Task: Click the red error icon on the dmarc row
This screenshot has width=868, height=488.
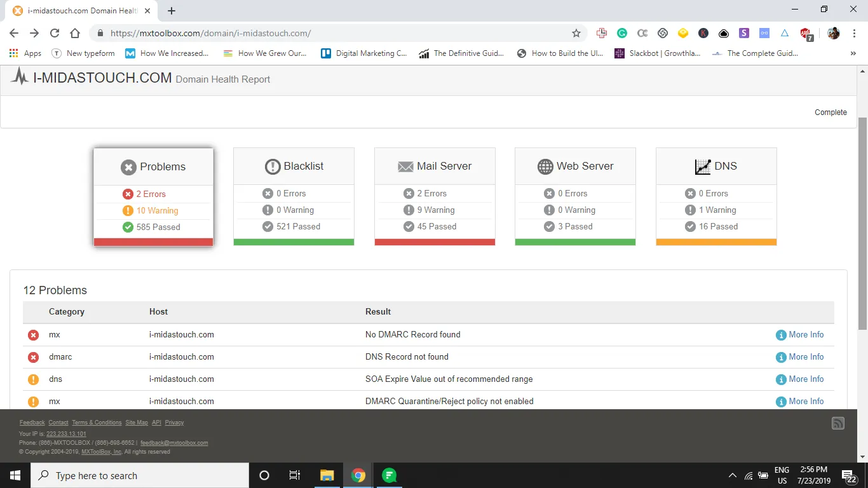Action: coord(33,357)
